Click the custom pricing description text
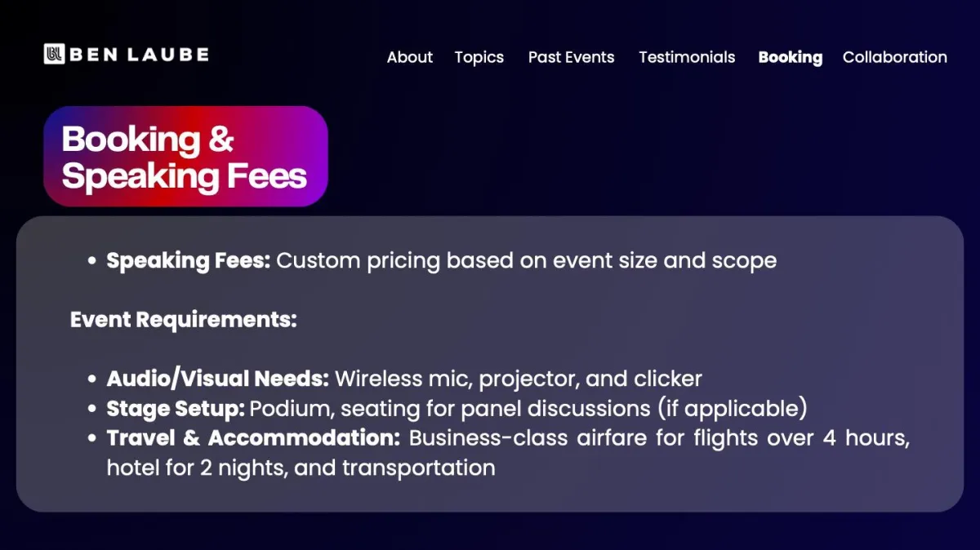The height and width of the screenshot is (550, 980). click(x=527, y=261)
